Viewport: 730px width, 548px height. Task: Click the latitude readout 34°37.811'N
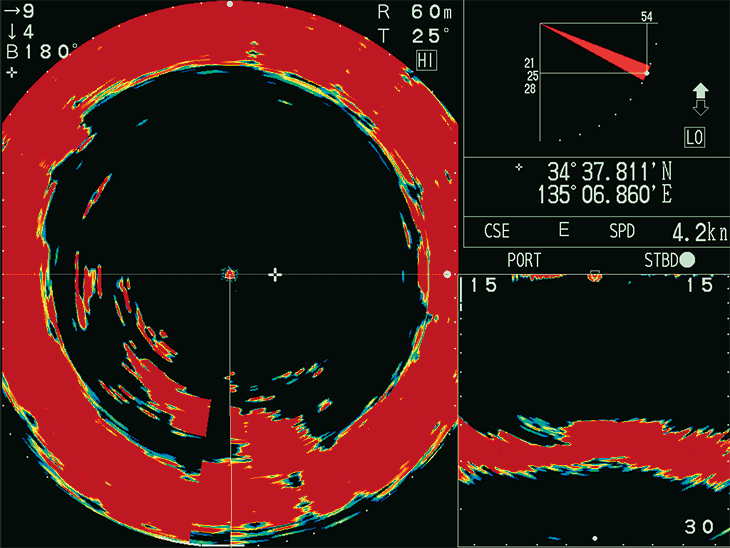click(x=610, y=172)
